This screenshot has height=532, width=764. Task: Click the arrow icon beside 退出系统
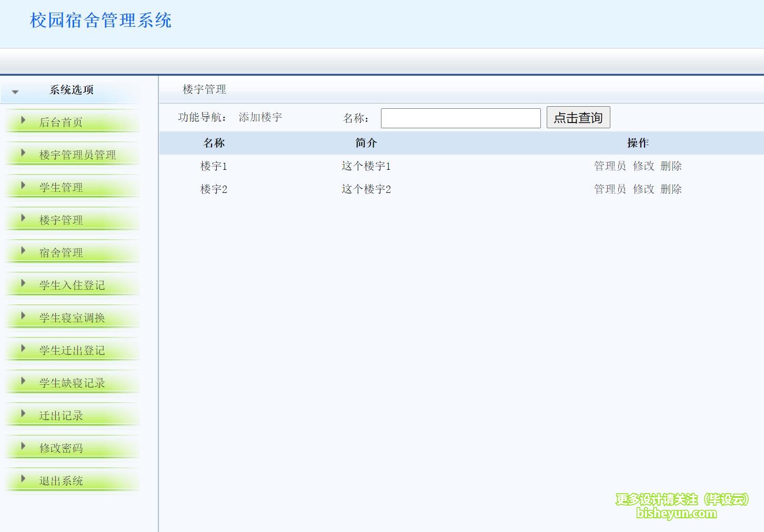(23, 479)
